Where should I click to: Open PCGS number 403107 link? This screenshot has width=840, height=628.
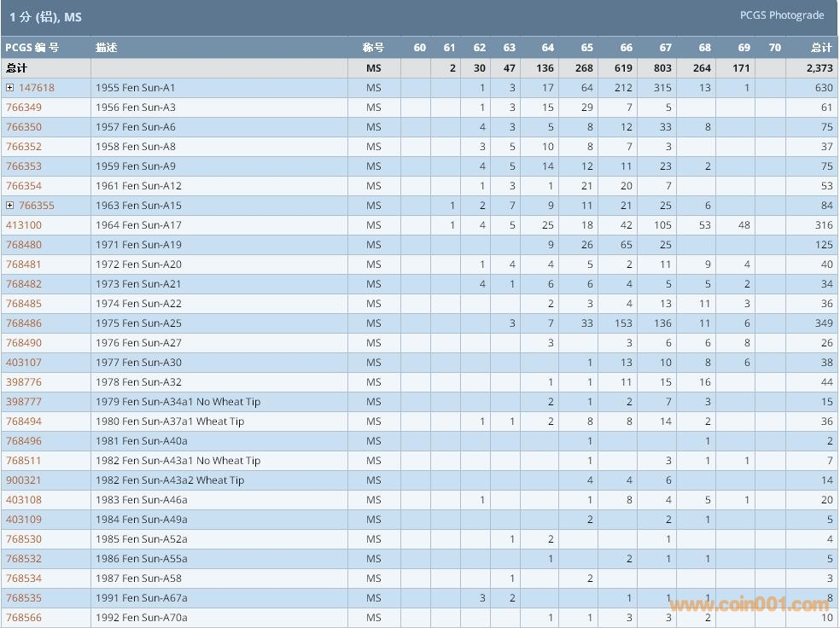(24, 363)
